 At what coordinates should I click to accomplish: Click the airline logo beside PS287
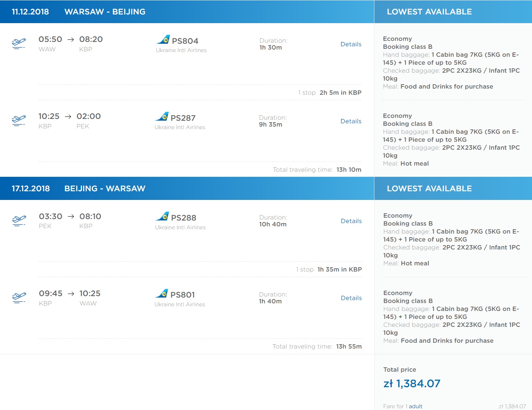(x=162, y=116)
